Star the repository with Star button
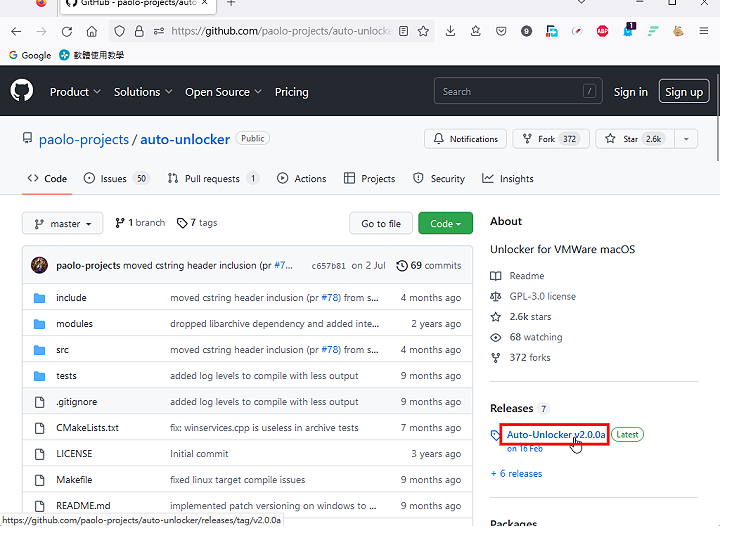This screenshot has height=542, width=729. [x=635, y=139]
